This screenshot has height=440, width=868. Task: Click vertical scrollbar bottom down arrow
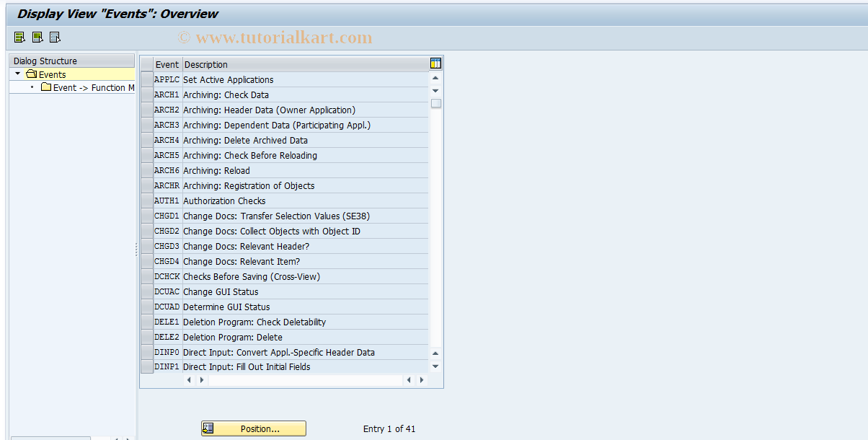(435, 366)
